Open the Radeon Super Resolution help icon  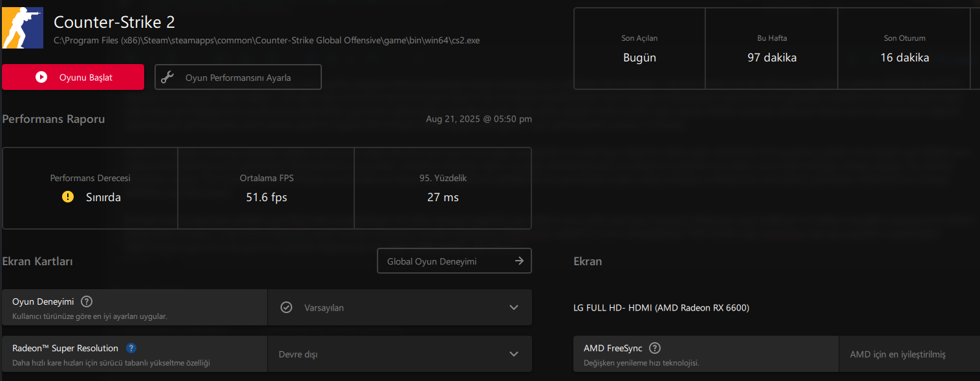click(131, 348)
